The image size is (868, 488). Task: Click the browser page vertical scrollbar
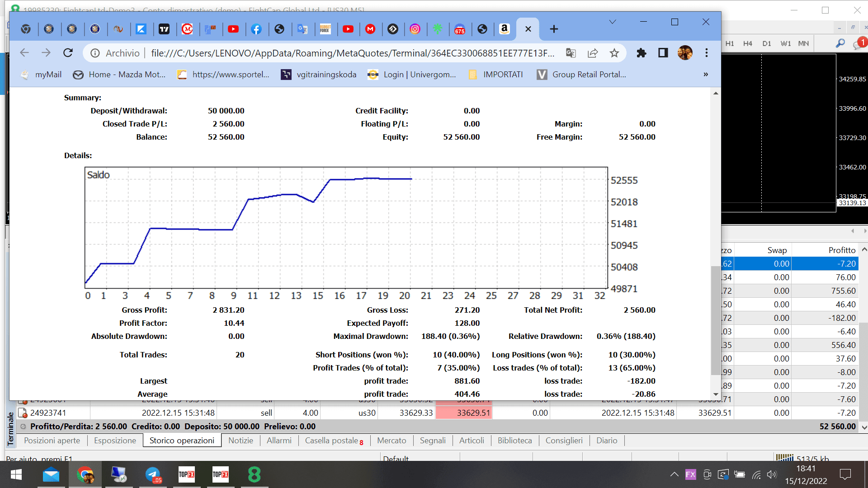coord(715,316)
